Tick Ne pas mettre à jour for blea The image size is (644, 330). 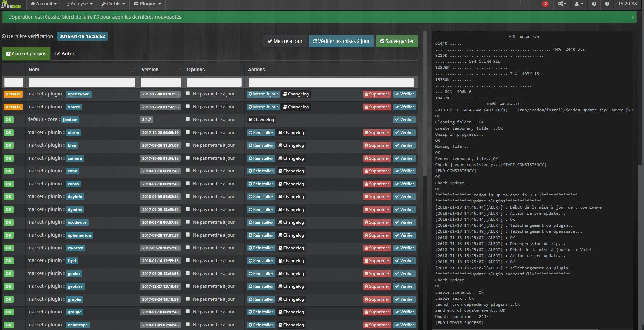pyautogui.click(x=188, y=145)
